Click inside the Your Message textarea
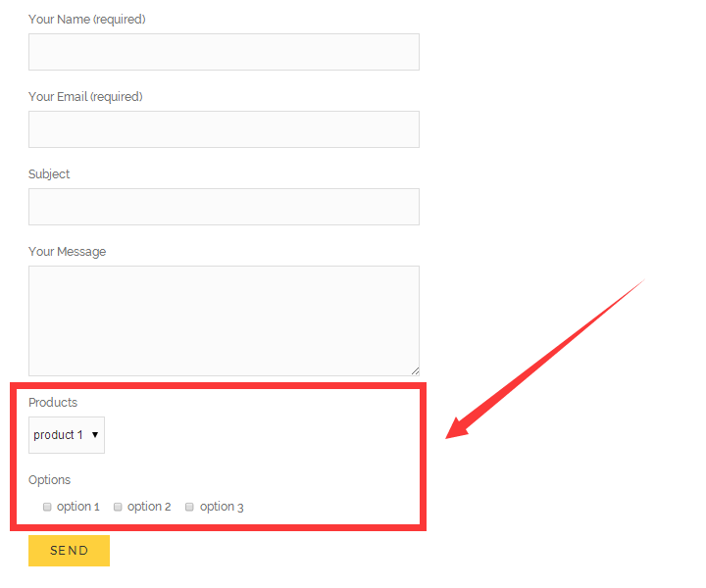Image resolution: width=706 pixels, height=588 pixels. 224,320
